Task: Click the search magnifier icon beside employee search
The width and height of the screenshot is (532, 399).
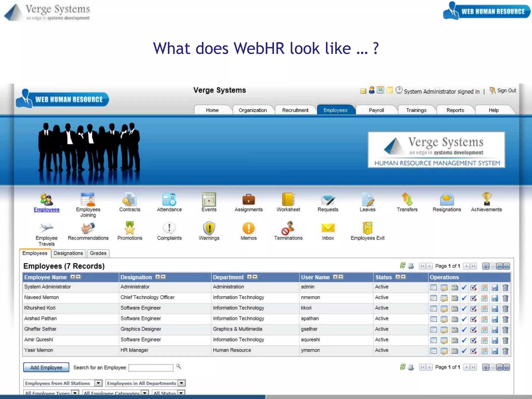Action: (x=178, y=366)
